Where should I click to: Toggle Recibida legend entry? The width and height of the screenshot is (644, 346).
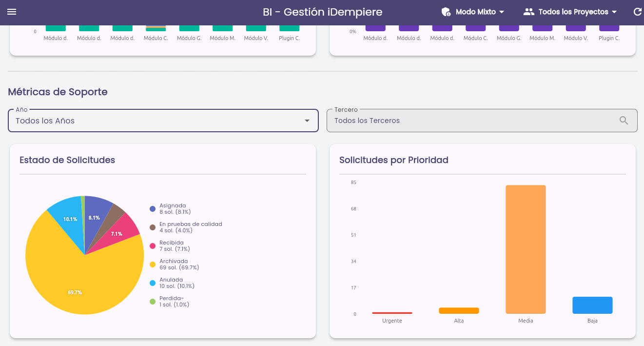pyautogui.click(x=170, y=246)
